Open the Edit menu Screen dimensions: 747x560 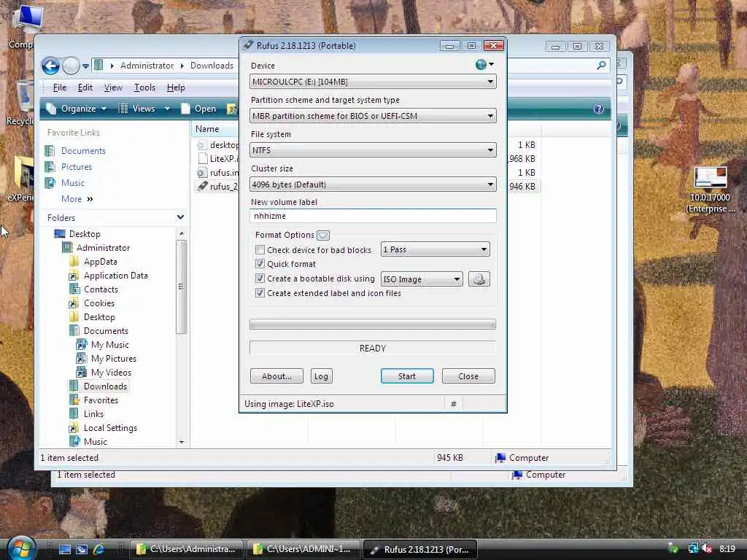(x=85, y=87)
